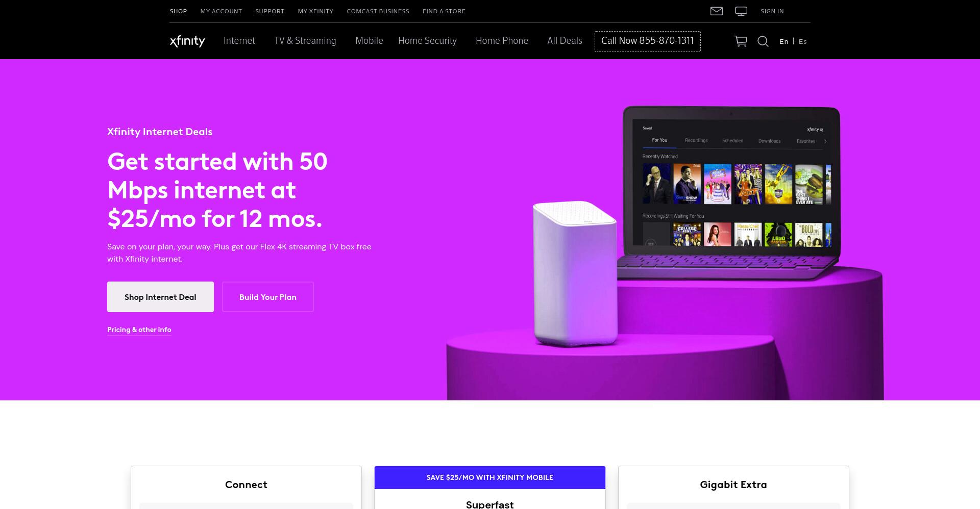Click SIGN IN link
The image size is (980, 509).
coord(772,11)
